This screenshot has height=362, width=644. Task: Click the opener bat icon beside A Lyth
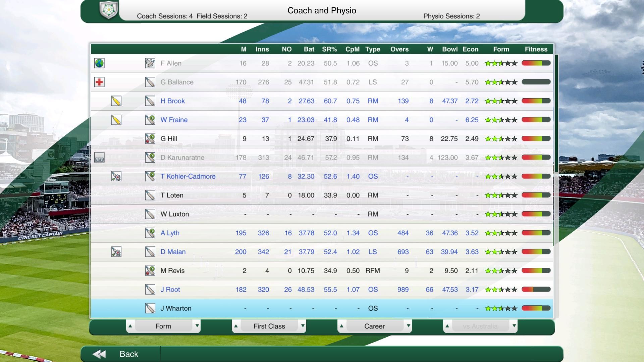(x=150, y=233)
